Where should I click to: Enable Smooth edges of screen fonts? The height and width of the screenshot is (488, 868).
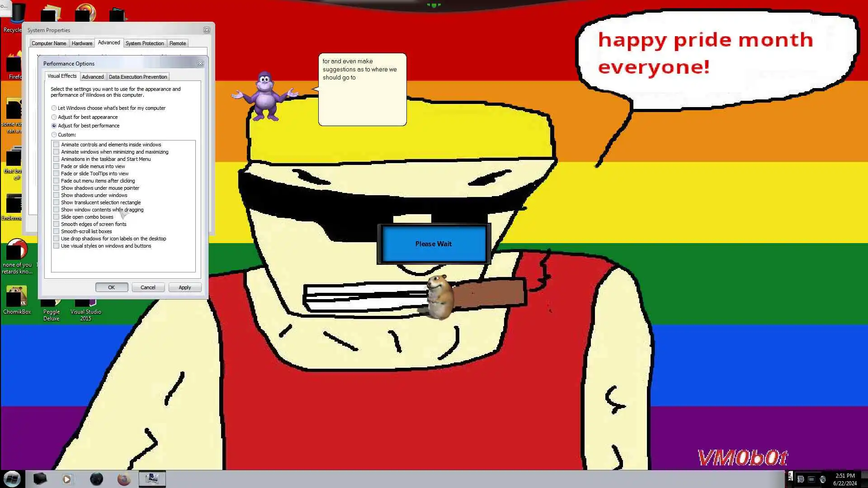tap(57, 224)
